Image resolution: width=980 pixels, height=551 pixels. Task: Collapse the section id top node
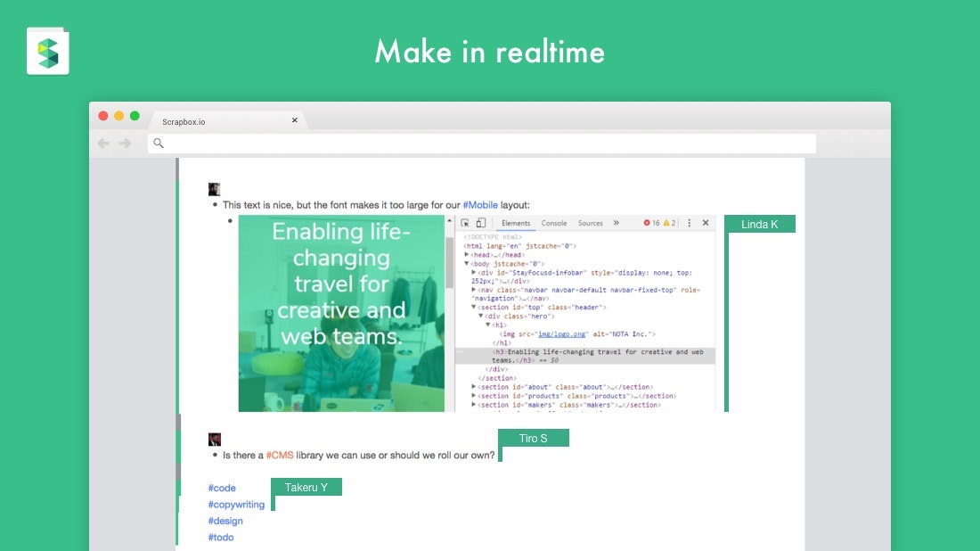click(474, 307)
